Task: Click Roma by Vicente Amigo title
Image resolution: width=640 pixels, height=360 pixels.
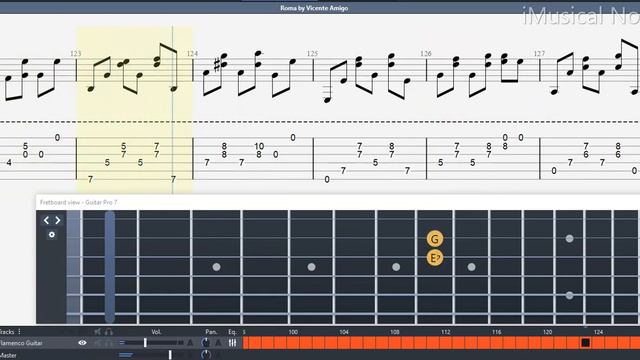Action: coord(314,8)
